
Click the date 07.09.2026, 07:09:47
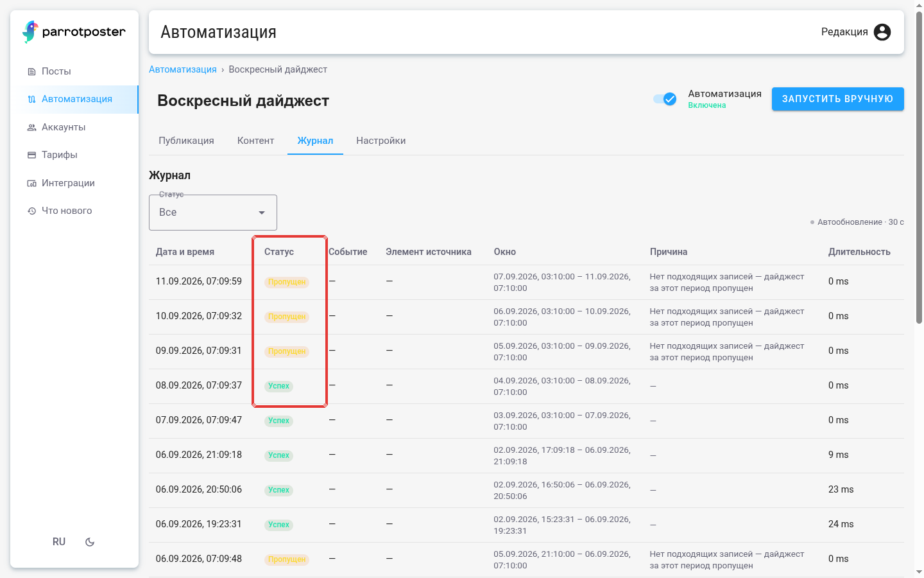click(199, 420)
